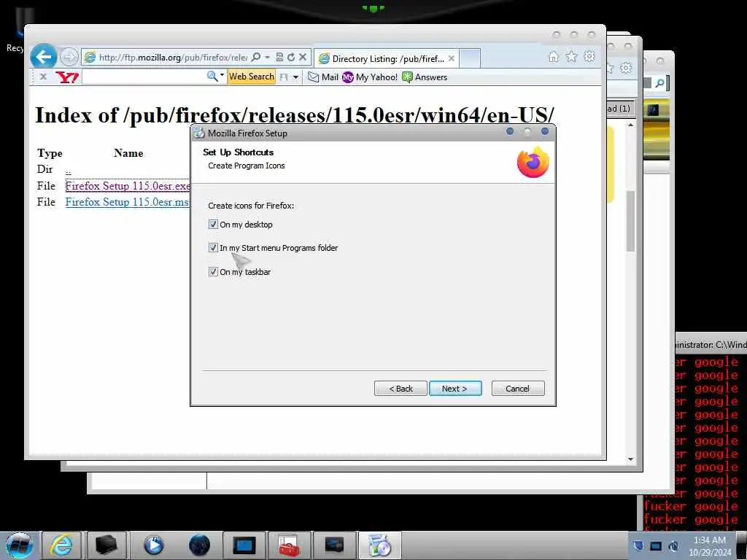This screenshot has height=560, width=747.
Task: Uncheck the On my desktop checkbox
Action: click(213, 224)
